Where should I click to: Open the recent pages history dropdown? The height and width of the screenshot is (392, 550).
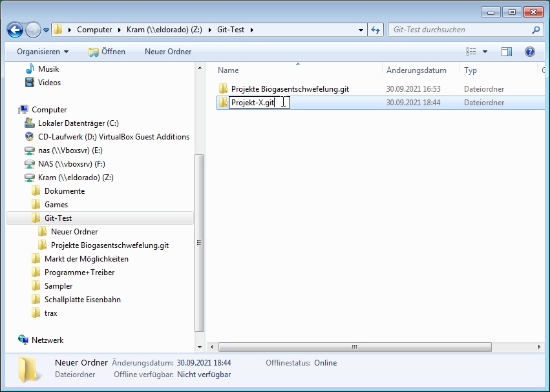pyautogui.click(x=46, y=30)
